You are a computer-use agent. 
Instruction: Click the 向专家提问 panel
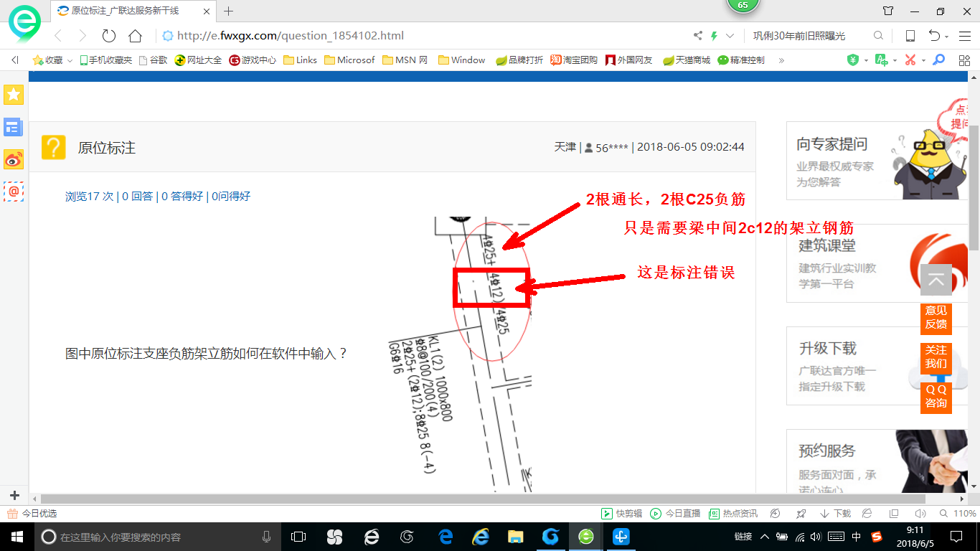(877, 161)
